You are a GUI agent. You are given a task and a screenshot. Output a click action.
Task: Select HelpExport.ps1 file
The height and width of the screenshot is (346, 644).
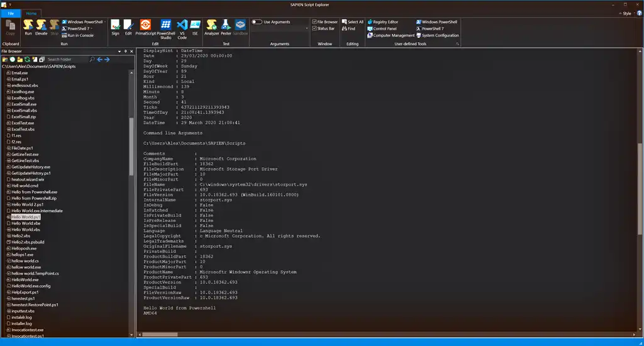[x=25, y=292]
